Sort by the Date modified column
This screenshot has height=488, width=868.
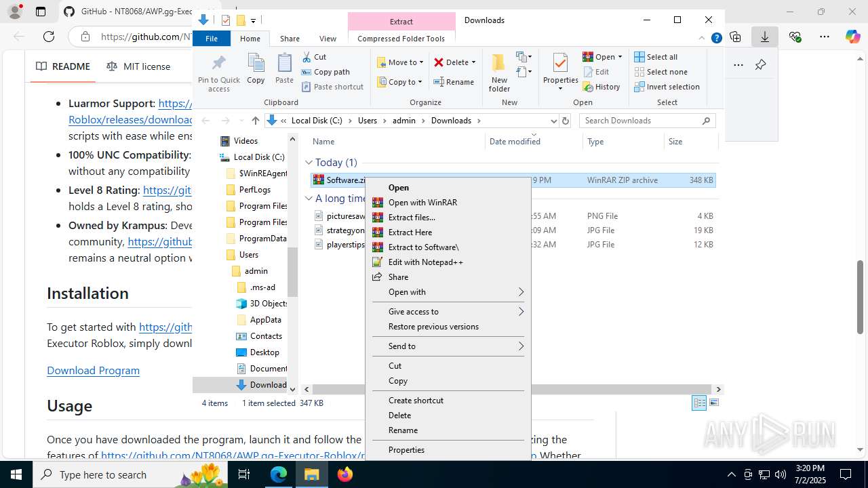tap(534, 142)
